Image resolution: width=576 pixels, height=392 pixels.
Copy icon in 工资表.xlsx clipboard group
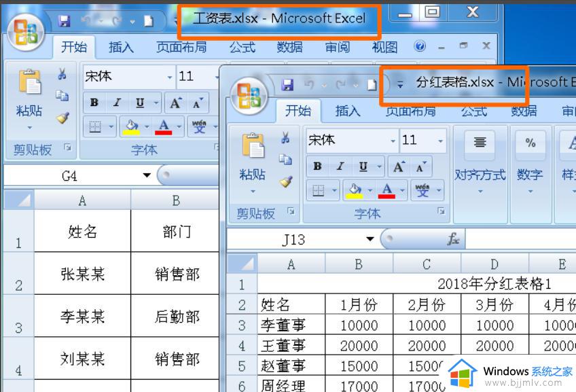click(x=62, y=96)
